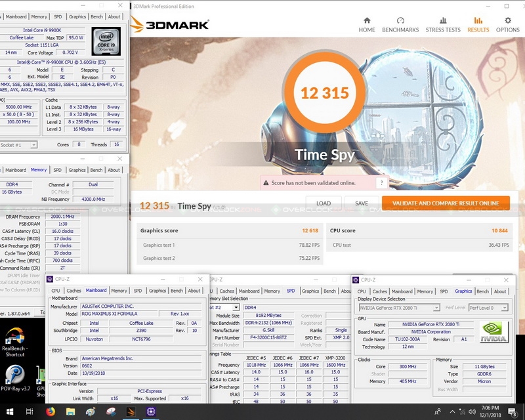Screen dimensions: 525x420
Task: Click Validate and Compare Result Online
Action: (446, 203)
